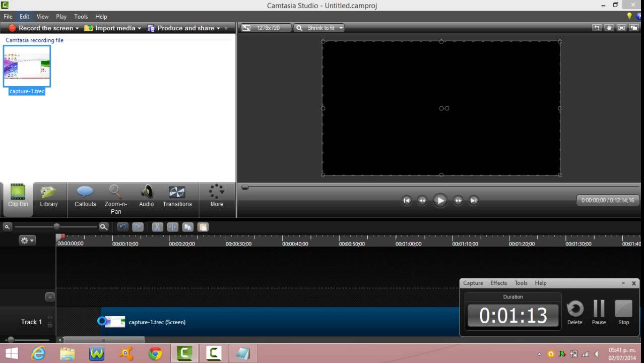Click the yellow lightbulb tips icon
644x363 pixels.
(x=629, y=16)
